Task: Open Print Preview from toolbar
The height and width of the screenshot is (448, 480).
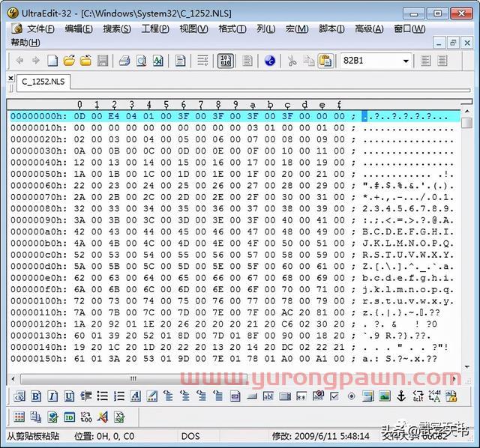Action: point(141,61)
